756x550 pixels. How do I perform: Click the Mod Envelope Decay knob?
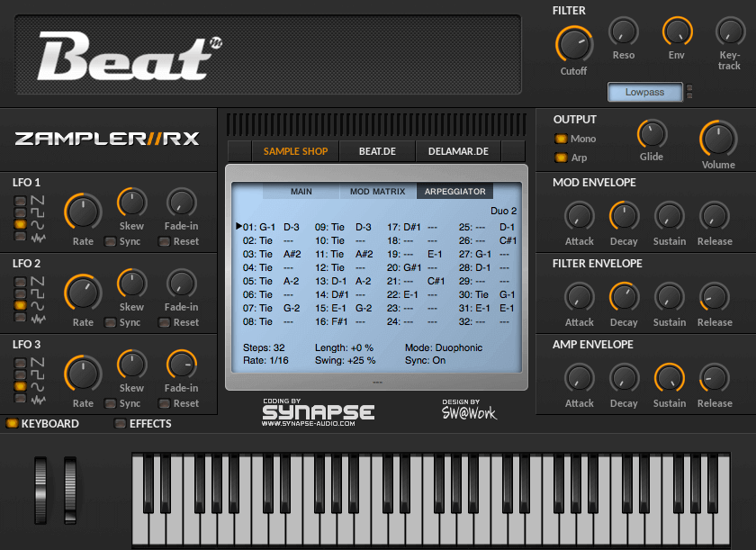click(624, 216)
